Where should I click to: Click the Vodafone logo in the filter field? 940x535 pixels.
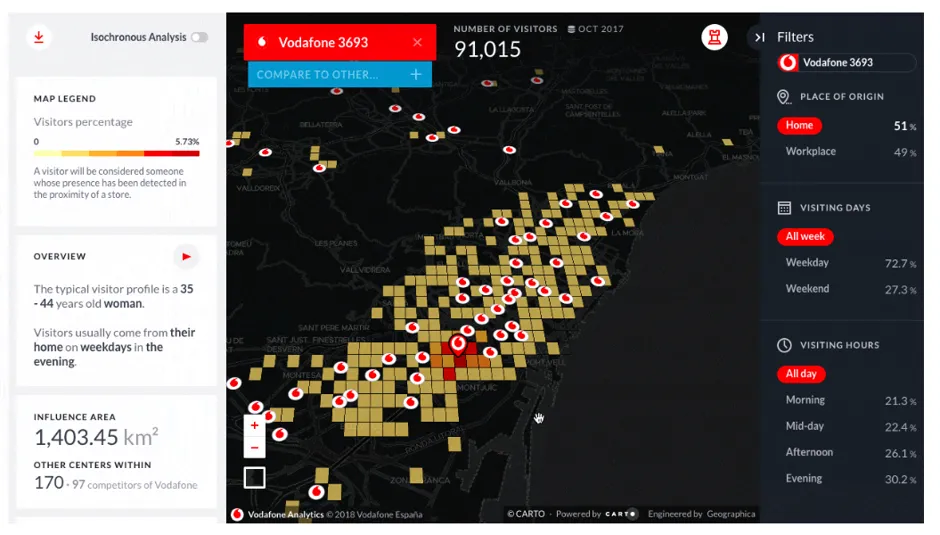coord(788,62)
